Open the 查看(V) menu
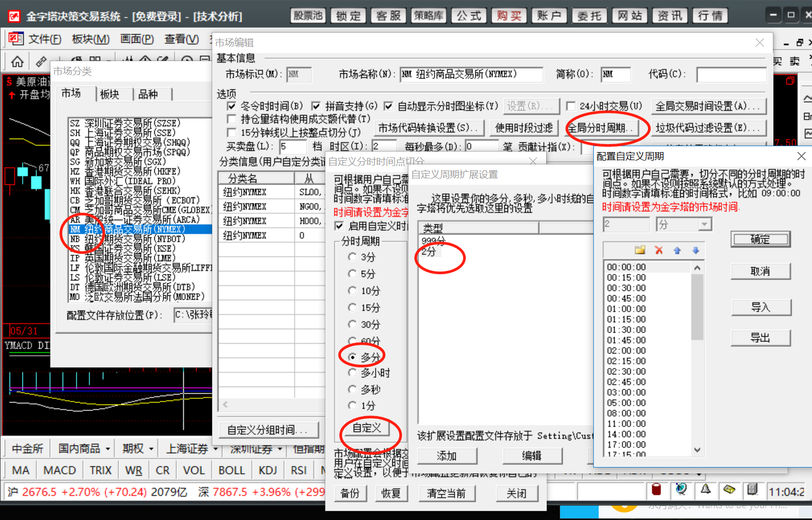 point(182,39)
